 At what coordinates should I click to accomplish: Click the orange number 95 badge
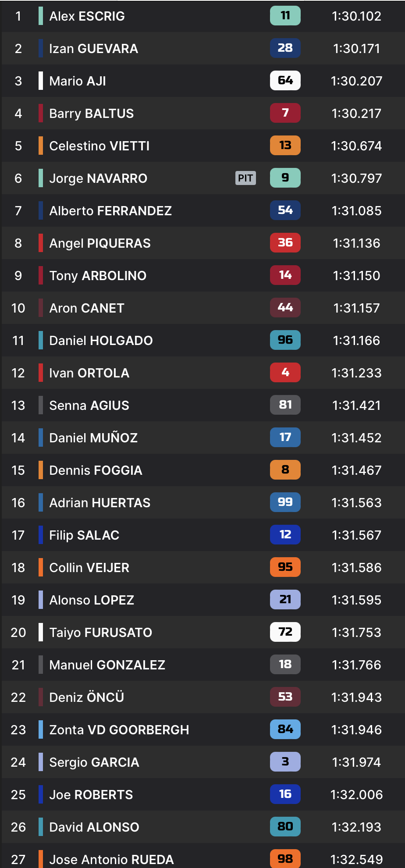285,567
